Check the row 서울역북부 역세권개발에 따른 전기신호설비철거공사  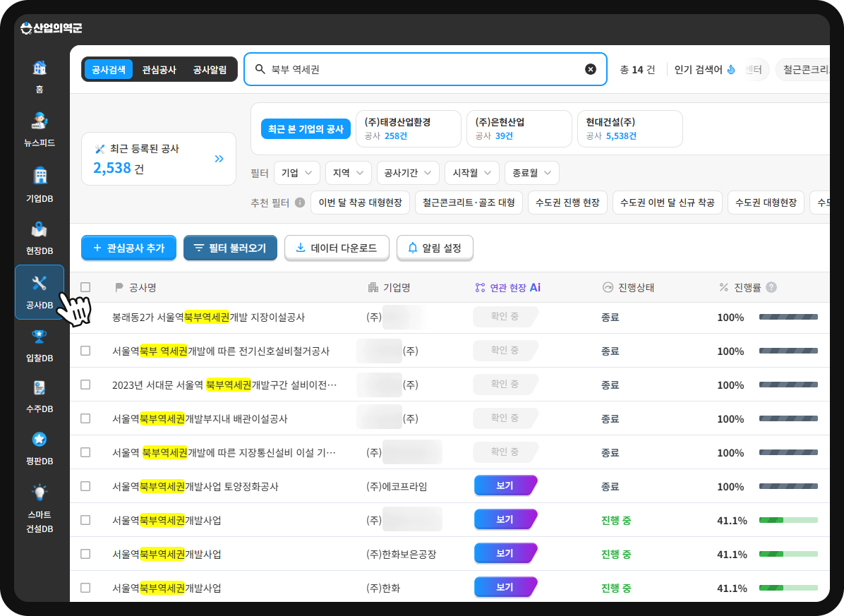pyautogui.click(x=85, y=351)
